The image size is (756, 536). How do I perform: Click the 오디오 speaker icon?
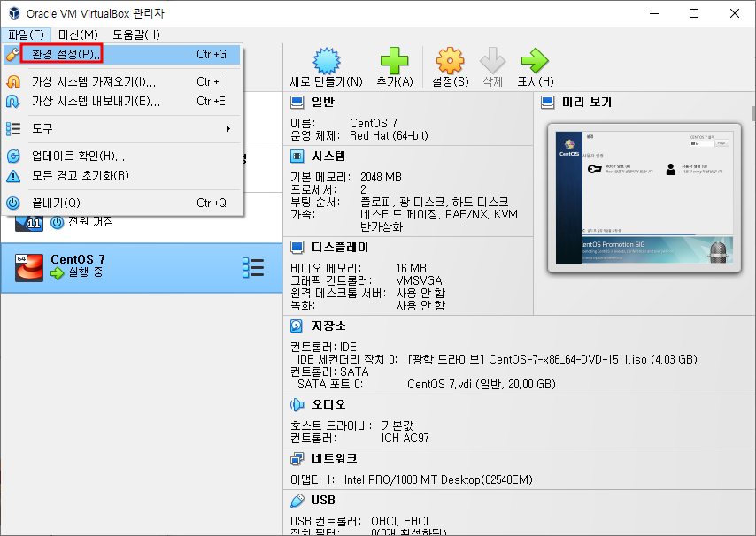[297, 404]
